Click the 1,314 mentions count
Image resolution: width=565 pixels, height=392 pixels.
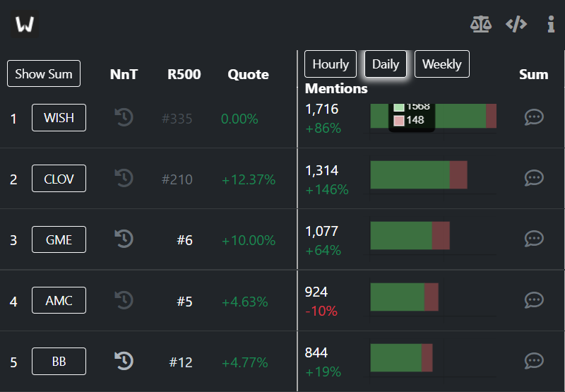[x=322, y=170]
